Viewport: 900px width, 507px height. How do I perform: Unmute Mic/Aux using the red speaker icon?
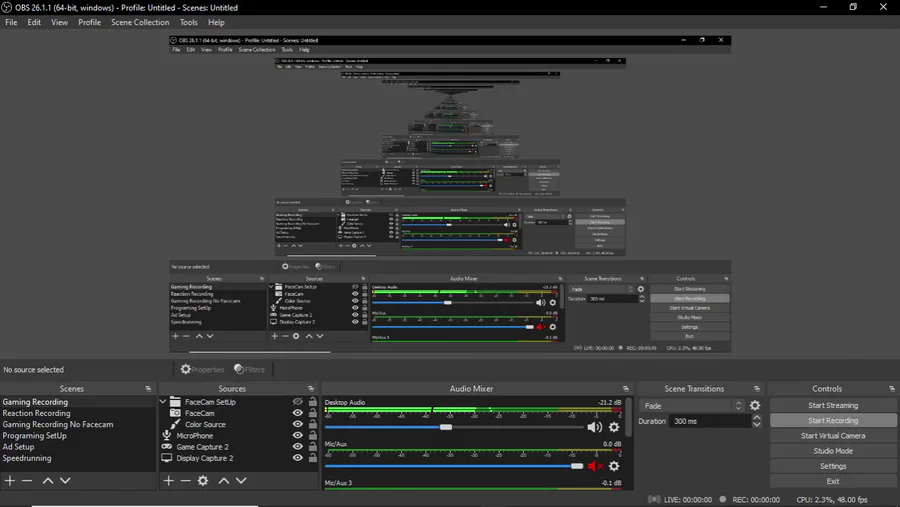[x=595, y=466]
